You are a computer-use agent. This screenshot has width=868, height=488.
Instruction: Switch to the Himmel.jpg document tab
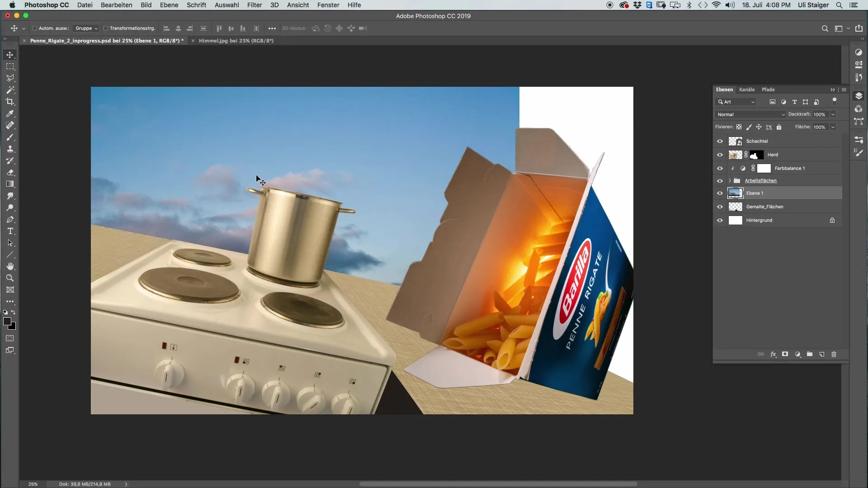(236, 41)
